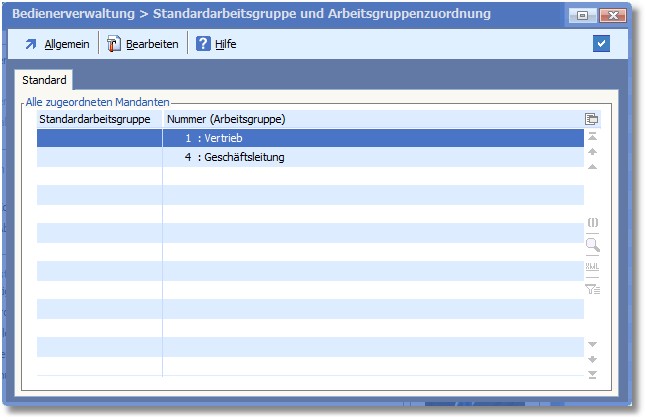
Task: Click the table layout icon in header
Action: [x=591, y=119]
